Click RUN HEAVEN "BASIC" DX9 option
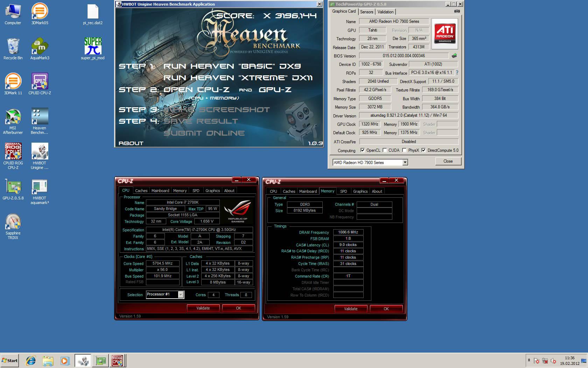 [232, 66]
